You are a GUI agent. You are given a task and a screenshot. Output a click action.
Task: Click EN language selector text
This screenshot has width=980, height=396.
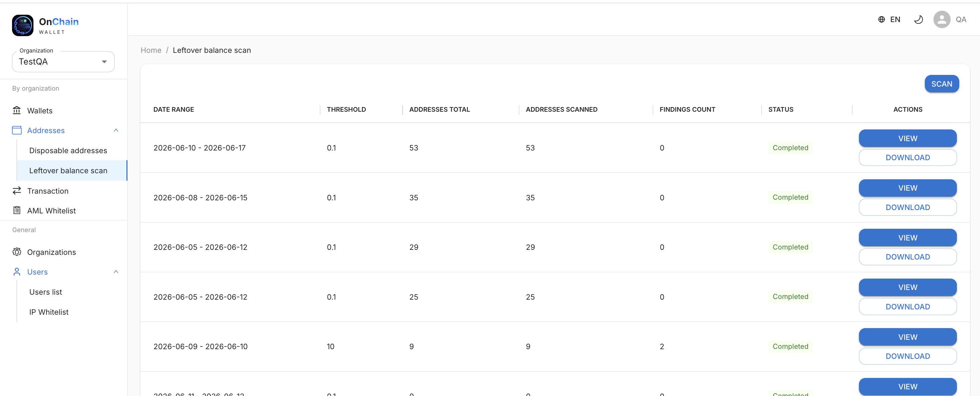tap(895, 19)
